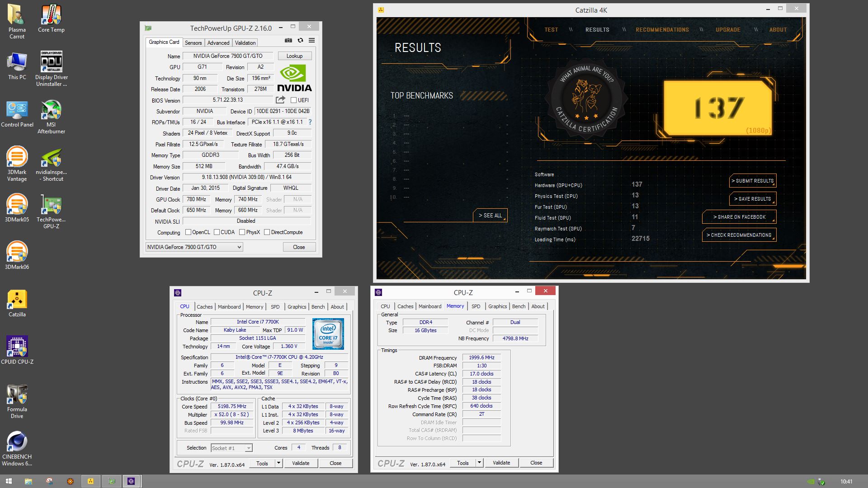Open the Core Temp desktop icon
The image size is (868, 488).
pos(51,18)
